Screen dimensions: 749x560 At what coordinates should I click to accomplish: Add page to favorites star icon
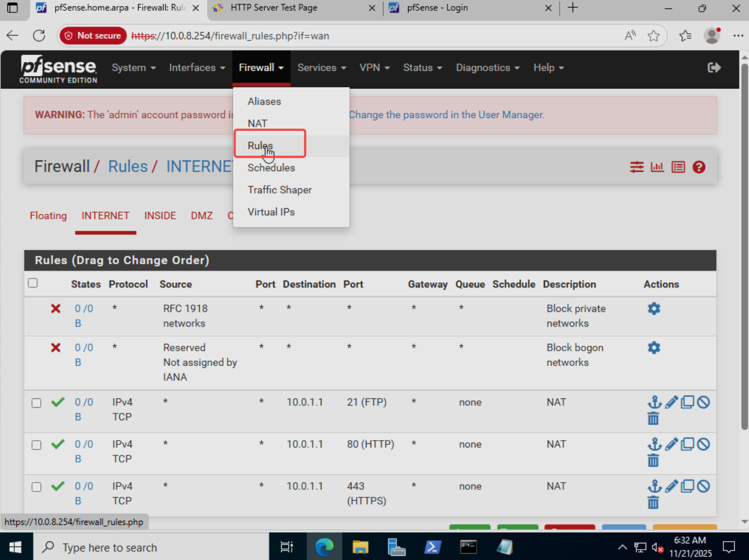654,36
